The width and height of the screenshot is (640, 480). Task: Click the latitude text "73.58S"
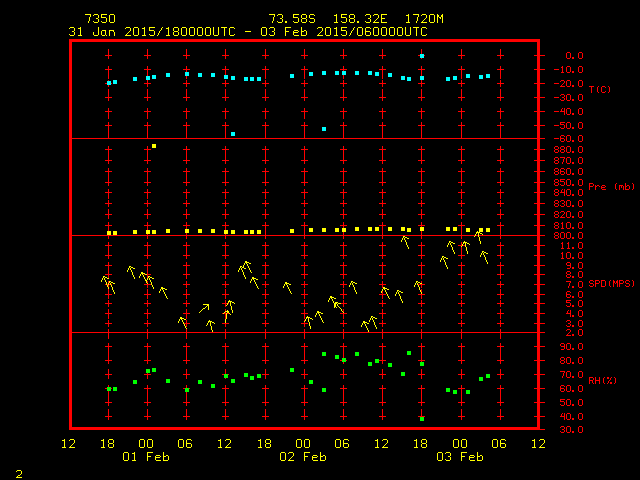pyautogui.click(x=290, y=19)
